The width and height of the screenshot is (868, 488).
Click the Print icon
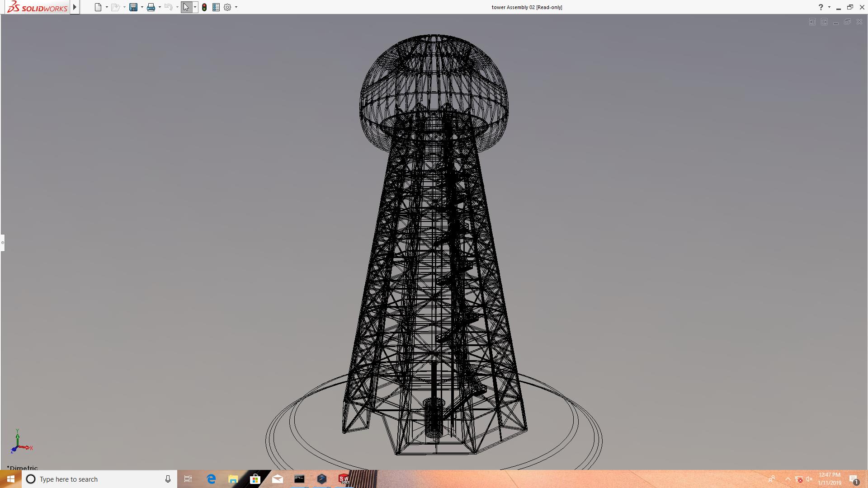click(x=151, y=7)
